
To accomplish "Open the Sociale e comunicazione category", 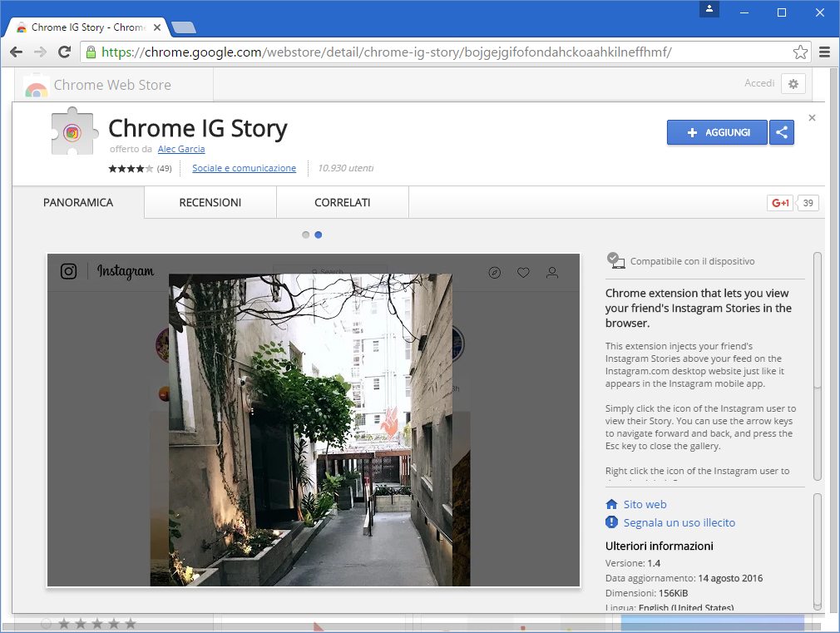I will (245, 168).
